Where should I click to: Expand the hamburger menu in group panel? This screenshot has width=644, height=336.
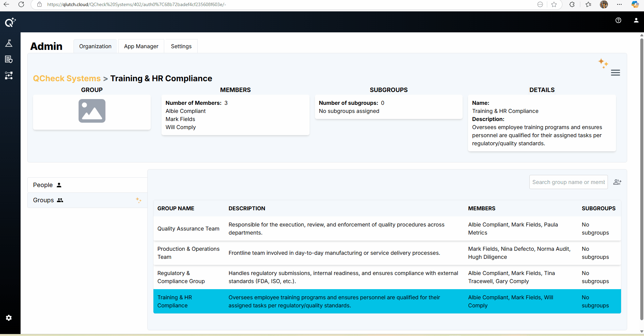click(615, 73)
